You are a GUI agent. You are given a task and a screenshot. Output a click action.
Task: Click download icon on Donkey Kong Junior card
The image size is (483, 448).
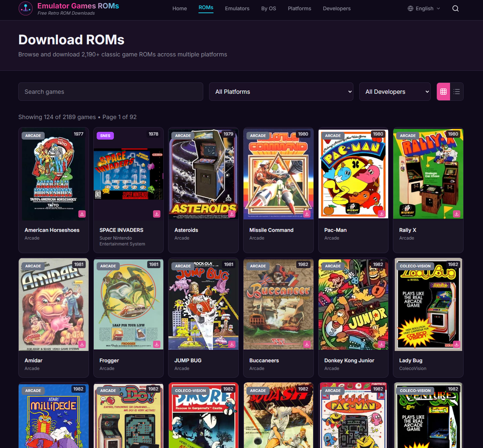[382, 344]
